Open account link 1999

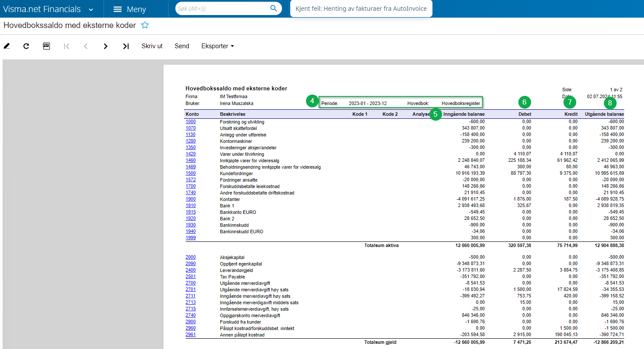click(x=190, y=238)
